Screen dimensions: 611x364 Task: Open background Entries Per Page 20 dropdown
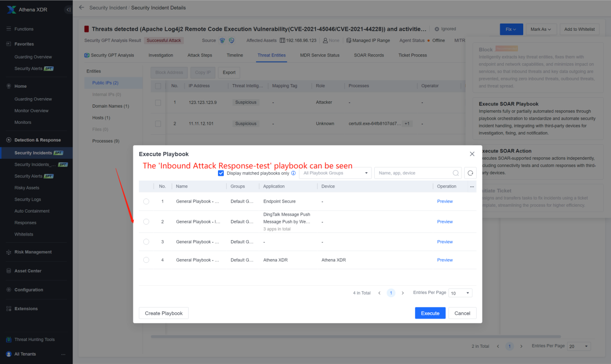point(579,346)
